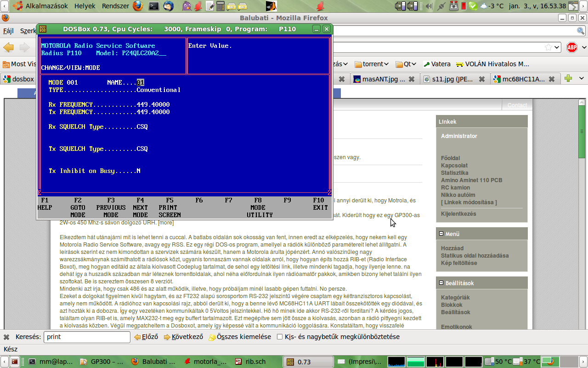This screenshot has width=588, height=368.
Task: Collapse the Menü sidebar block
Action: pos(441,234)
